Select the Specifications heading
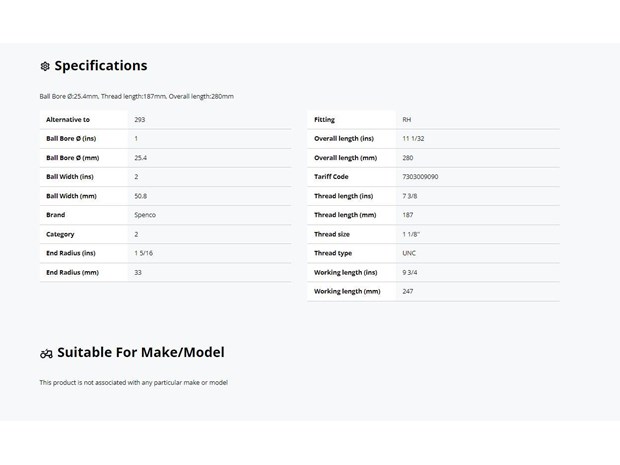The image size is (620, 465). click(x=101, y=66)
